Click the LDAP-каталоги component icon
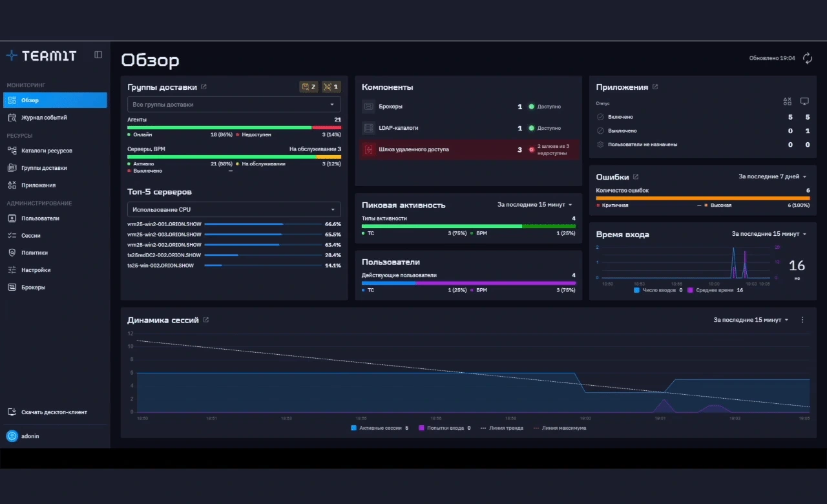827x504 pixels. point(368,128)
